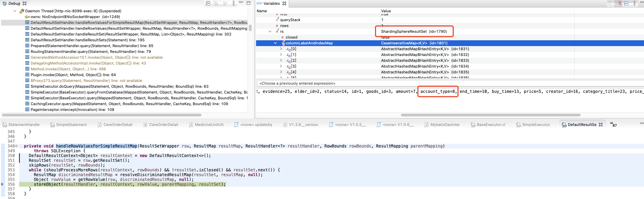
Task: Collapse the Daemon Thread http-nio-8099-exec-9 node
Action: 15,11
